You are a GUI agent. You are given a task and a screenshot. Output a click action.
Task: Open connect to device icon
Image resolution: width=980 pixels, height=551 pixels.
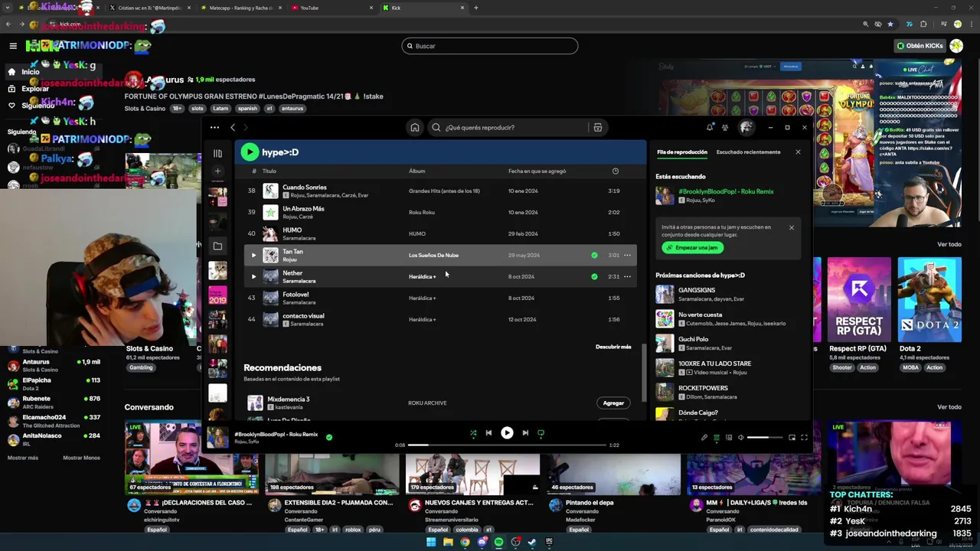tap(729, 438)
